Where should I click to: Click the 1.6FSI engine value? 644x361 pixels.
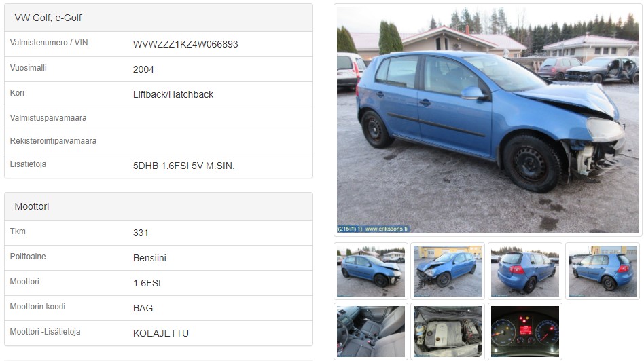coord(147,283)
